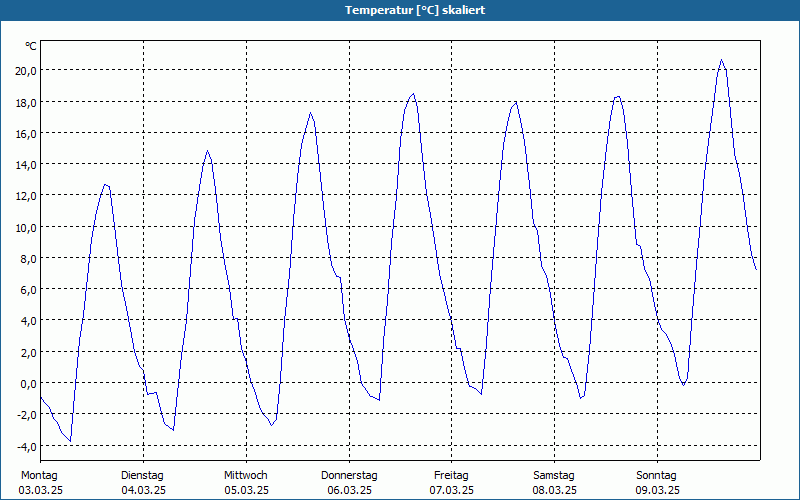The image size is (800, 500).
Task: Click the 20,0 y-axis label
Action: [x=26, y=71]
